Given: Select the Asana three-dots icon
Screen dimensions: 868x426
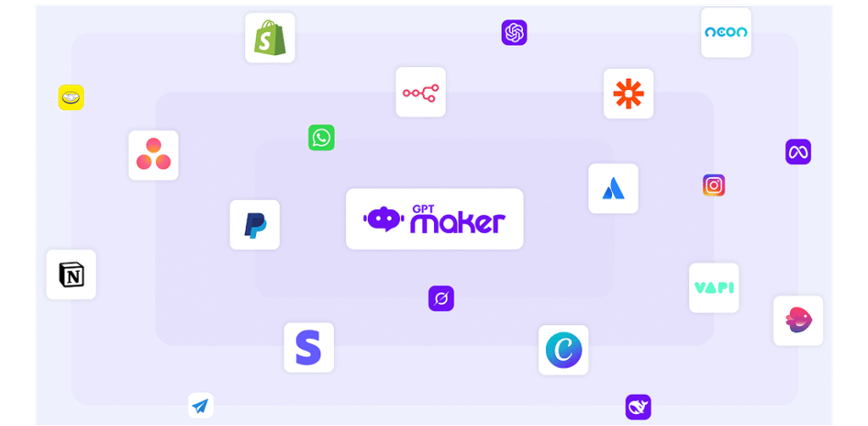Looking at the screenshot, I should 153,156.
